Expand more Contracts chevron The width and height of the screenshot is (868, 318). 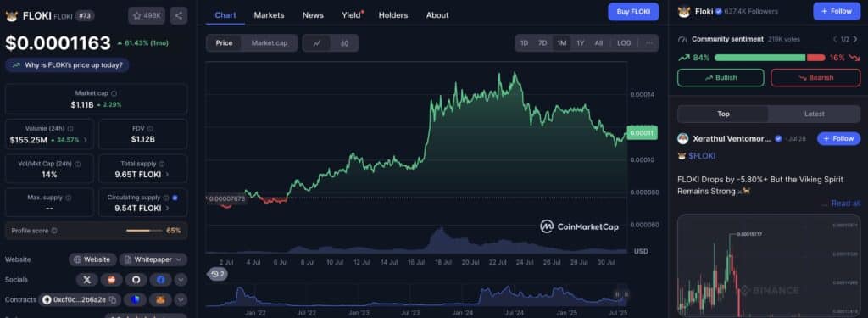(181, 299)
